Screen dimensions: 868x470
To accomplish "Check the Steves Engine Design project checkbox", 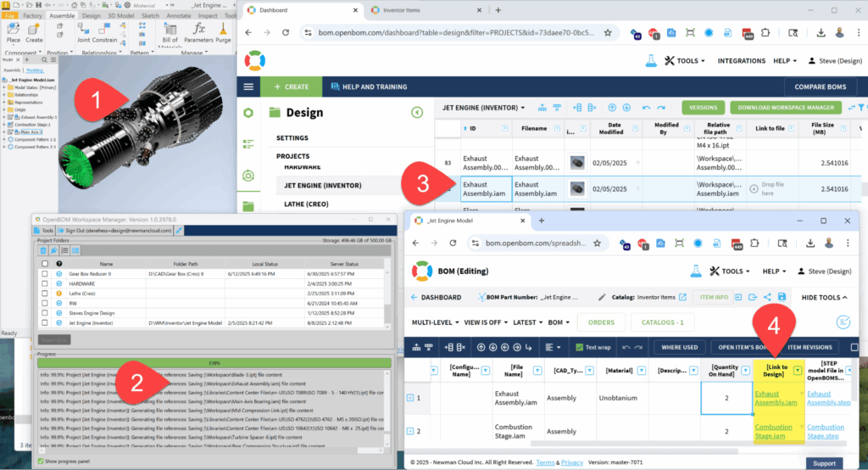I will [x=45, y=313].
